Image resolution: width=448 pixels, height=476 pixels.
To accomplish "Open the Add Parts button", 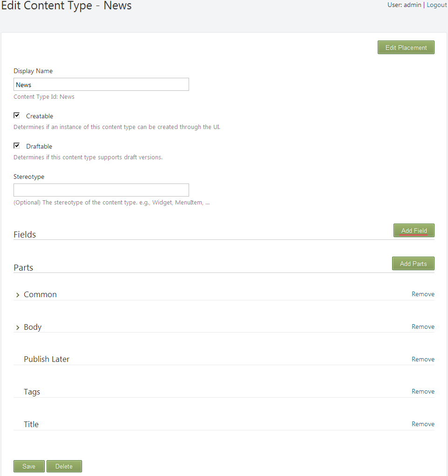I will [413, 264].
